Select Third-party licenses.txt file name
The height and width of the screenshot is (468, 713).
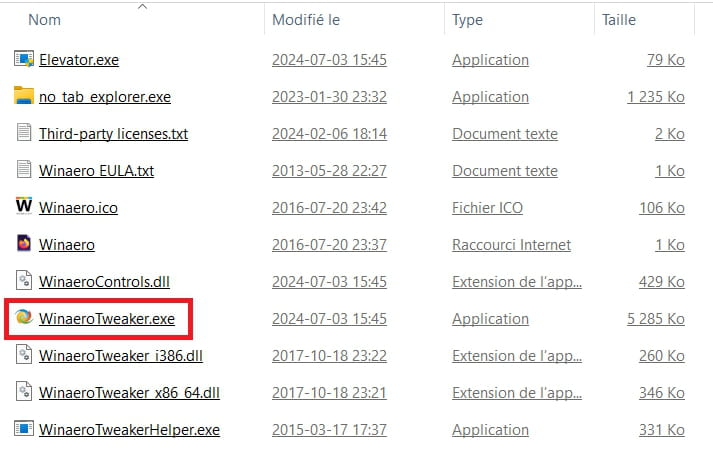[114, 134]
